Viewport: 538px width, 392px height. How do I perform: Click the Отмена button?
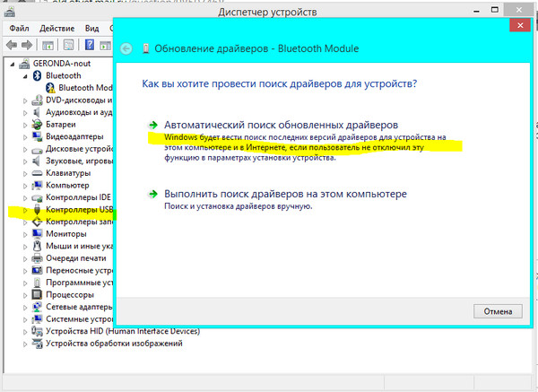click(498, 311)
